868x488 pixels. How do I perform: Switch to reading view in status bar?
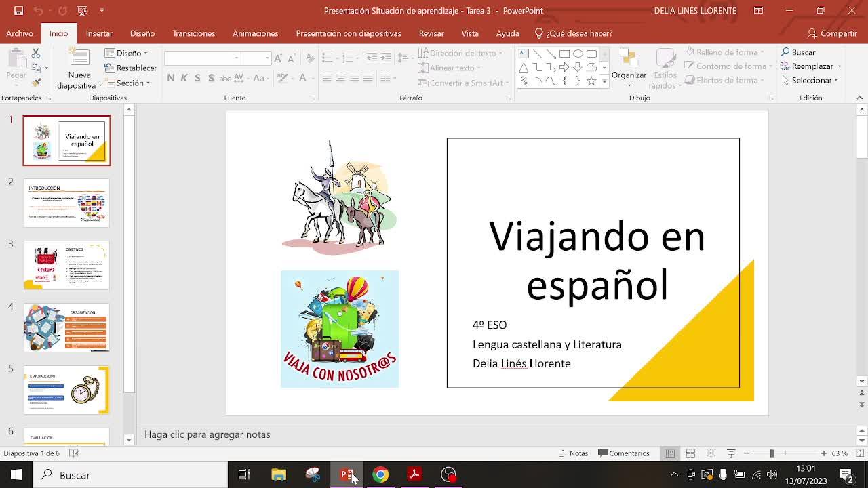pyautogui.click(x=711, y=453)
